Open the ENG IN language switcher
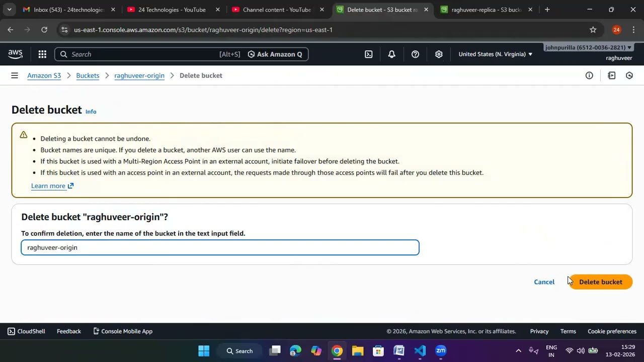The height and width of the screenshot is (362, 644). coord(551,351)
